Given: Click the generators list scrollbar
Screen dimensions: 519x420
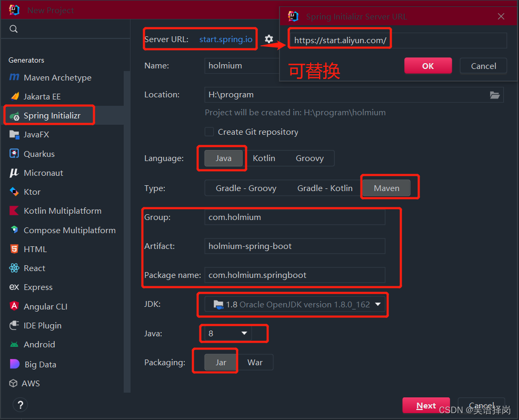Looking at the screenshot, I should point(127,232).
